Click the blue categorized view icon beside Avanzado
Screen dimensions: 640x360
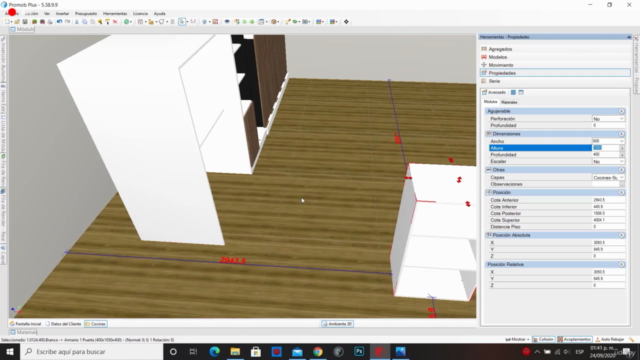click(x=513, y=93)
